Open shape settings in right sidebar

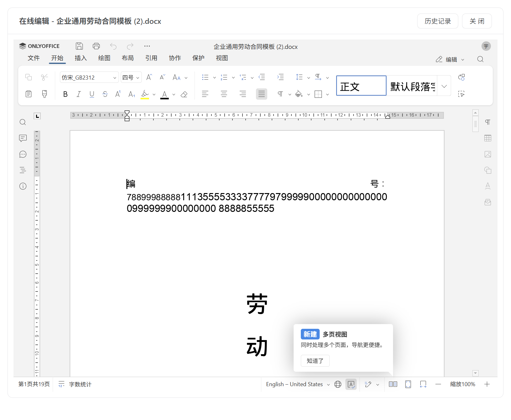click(488, 170)
